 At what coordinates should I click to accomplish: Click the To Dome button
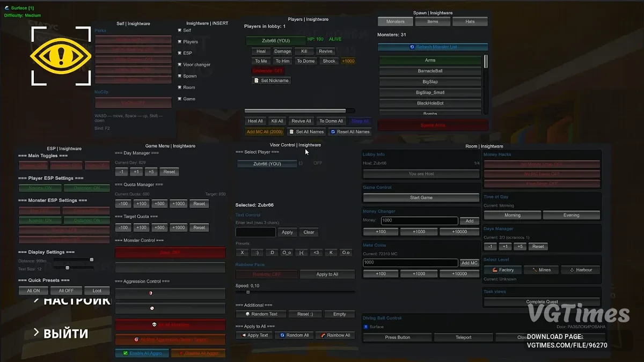[x=306, y=61]
